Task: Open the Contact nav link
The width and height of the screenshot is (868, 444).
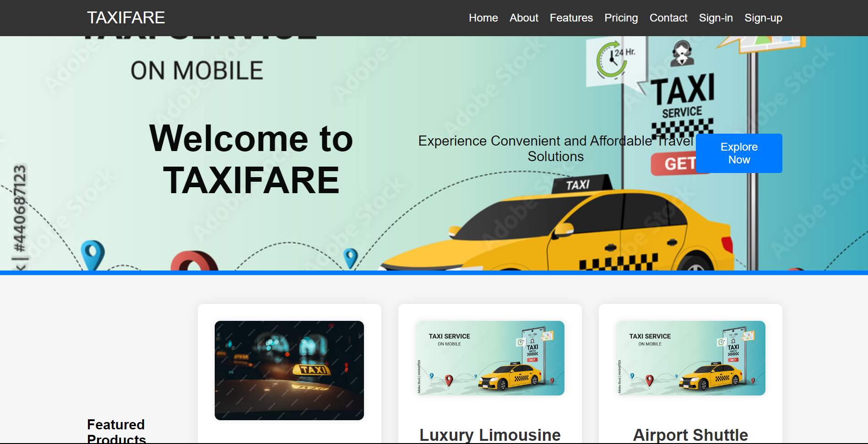Action: point(668,18)
